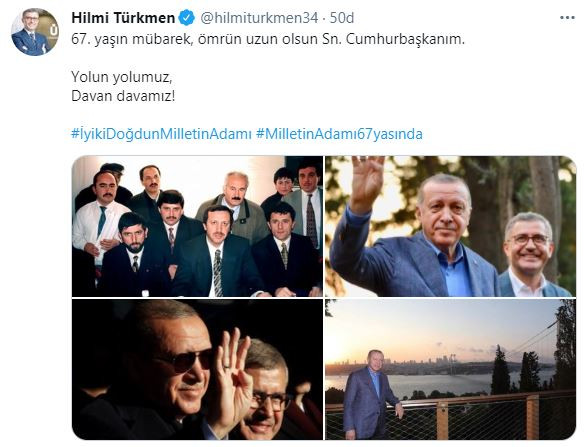The width and height of the screenshot is (585, 447).
Task: Click the display name Hilmi Türkmen
Action: [123, 18]
